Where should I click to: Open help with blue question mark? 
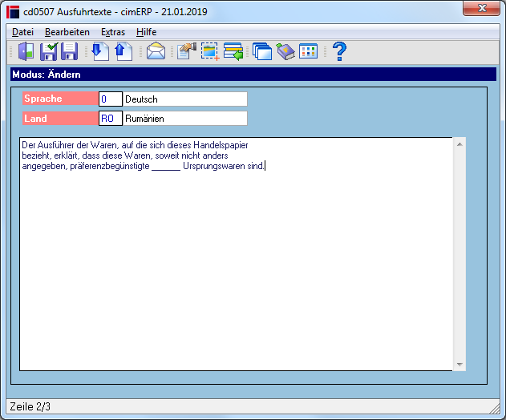coord(339,51)
